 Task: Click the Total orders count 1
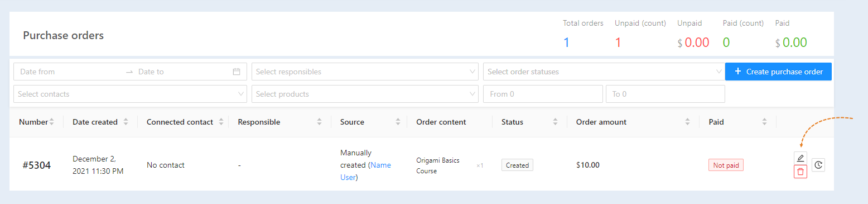(x=566, y=42)
